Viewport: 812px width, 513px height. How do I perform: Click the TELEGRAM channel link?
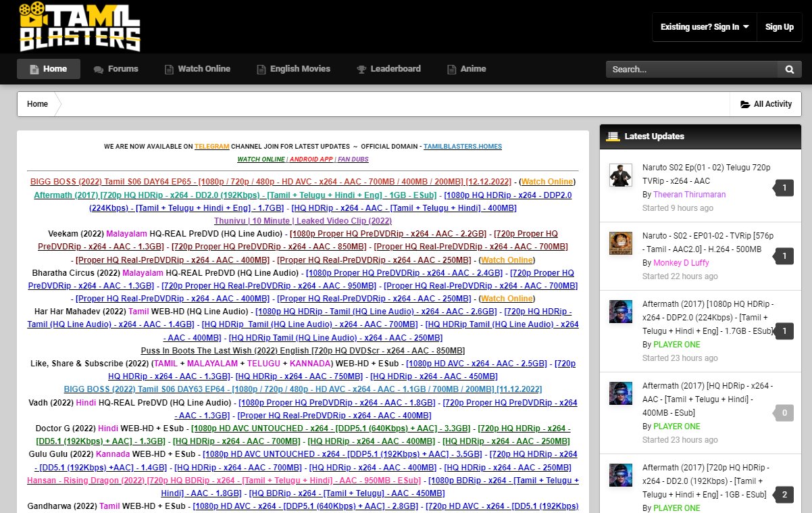pyautogui.click(x=211, y=146)
